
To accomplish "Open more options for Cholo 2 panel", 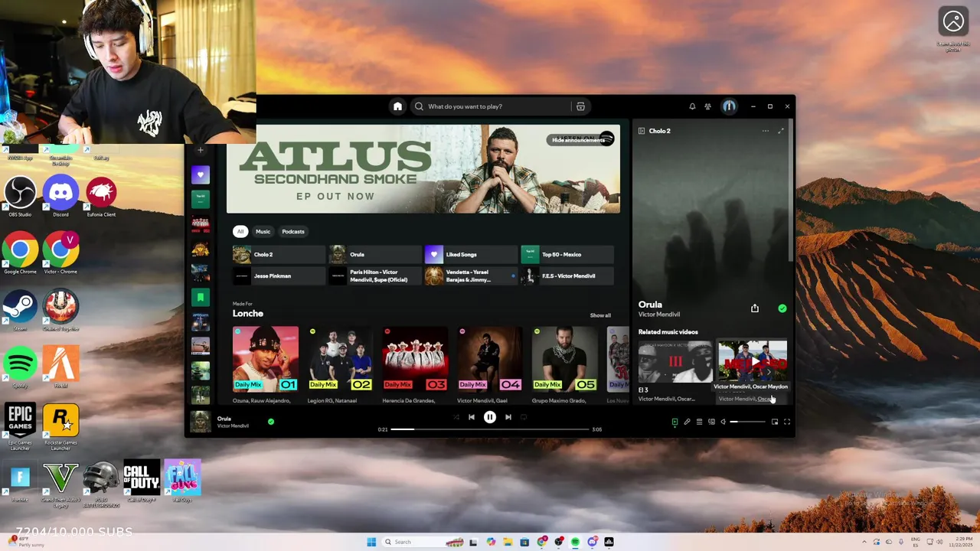I will (765, 131).
